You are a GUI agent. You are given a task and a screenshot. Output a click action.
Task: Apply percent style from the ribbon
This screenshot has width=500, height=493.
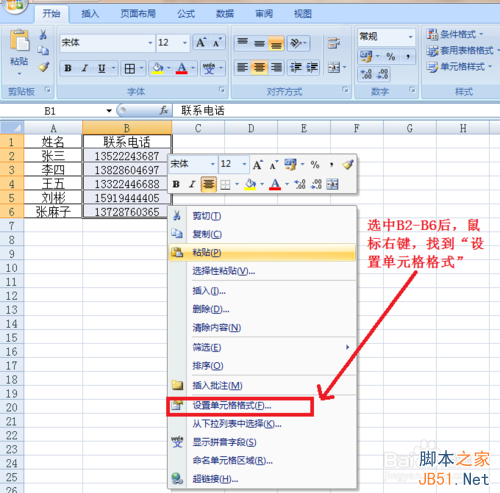click(391, 56)
